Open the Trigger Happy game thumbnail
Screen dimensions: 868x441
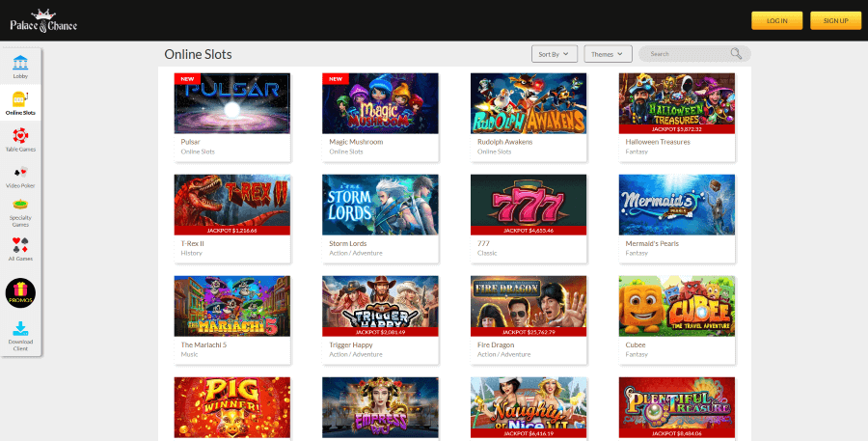[x=380, y=306]
